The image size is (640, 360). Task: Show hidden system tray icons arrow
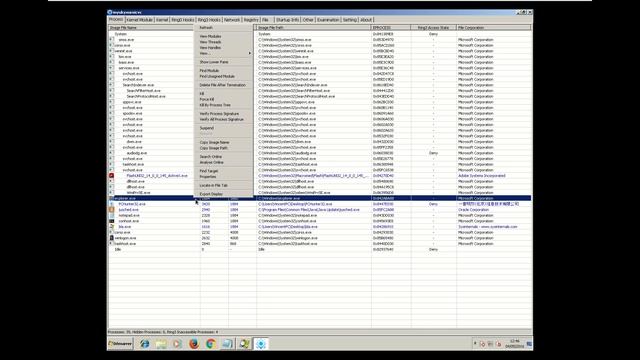coord(475,344)
